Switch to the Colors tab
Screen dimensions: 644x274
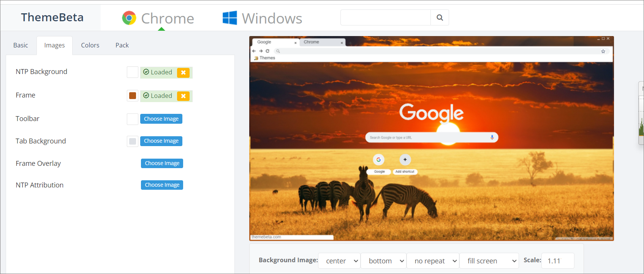coord(90,45)
